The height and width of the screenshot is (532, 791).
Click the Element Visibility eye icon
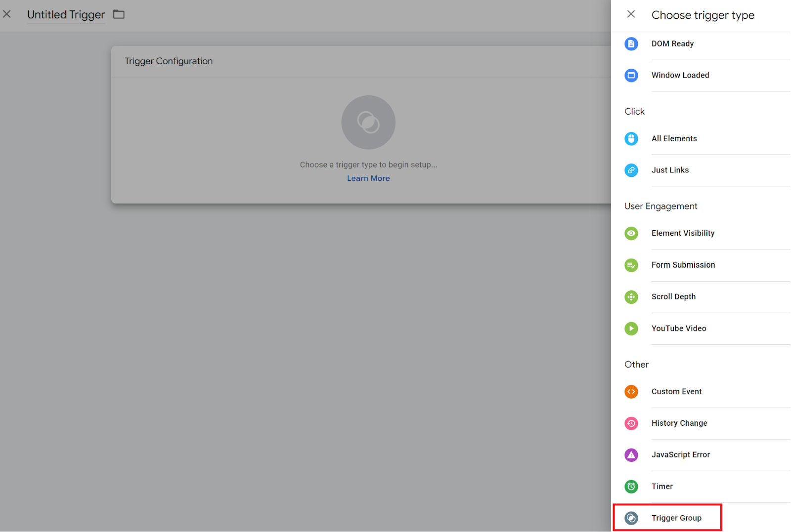[631, 233]
